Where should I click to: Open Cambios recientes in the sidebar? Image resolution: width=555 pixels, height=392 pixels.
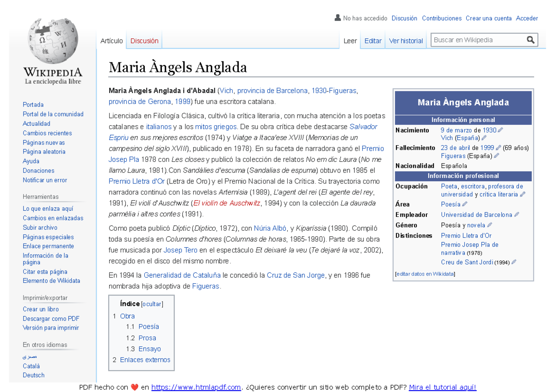pos(47,133)
